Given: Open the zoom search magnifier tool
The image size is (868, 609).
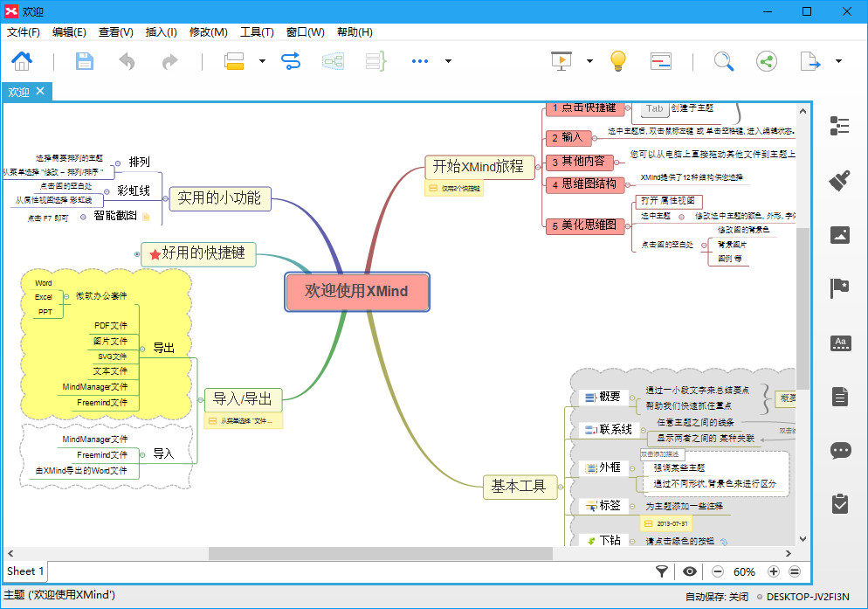Looking at the screenshot, I should [x=724, y=61].
